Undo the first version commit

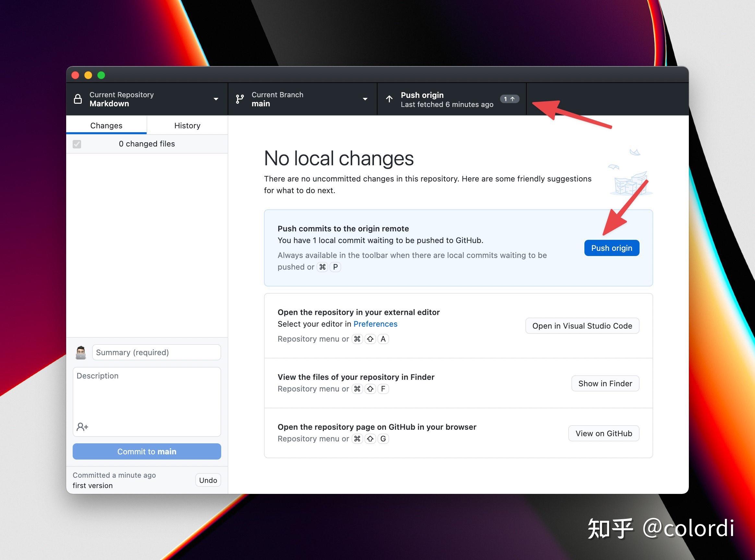pos(208,480)
